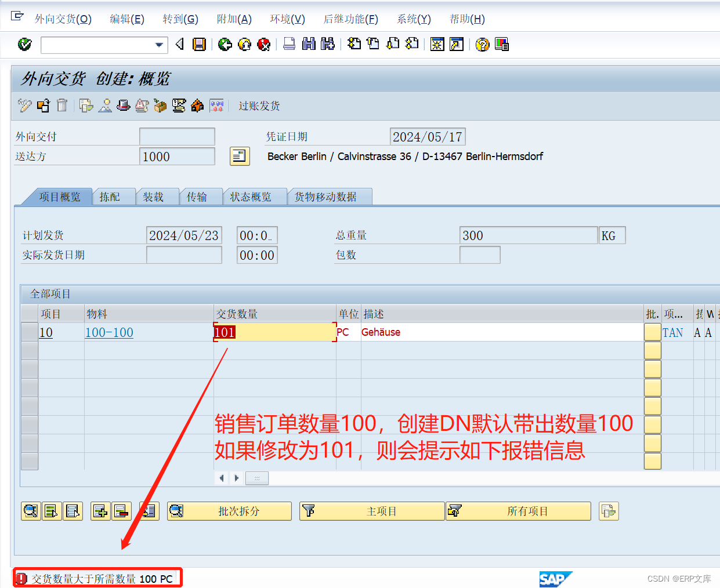The width and height of the screenshot is (720, 588).
Task: Open the Help question mark icon
Action: 482,45
